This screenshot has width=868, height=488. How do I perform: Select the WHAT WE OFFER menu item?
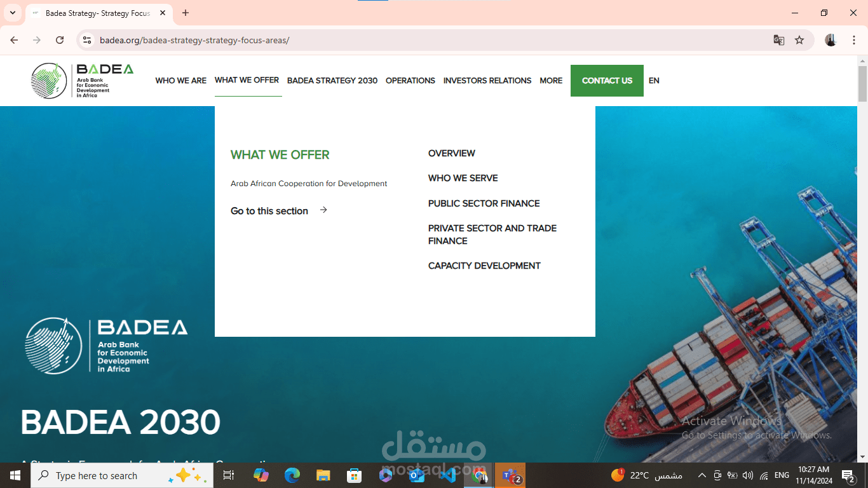click(247, 80)
